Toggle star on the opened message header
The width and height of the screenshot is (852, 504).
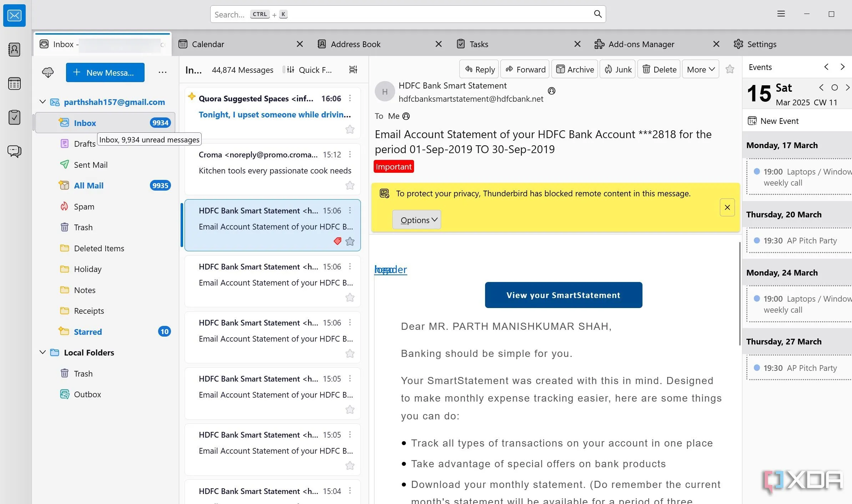pyautogui.click(x=730, y=69)
